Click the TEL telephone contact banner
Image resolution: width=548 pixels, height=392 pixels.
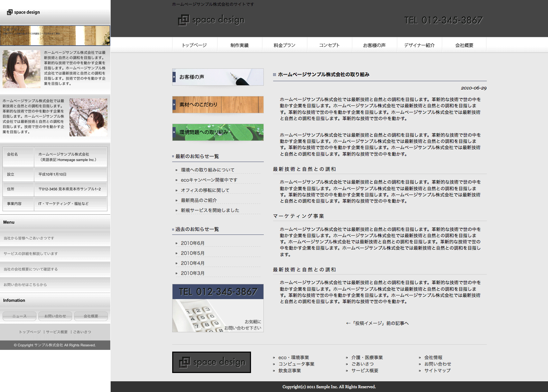[x=218, y=308]
